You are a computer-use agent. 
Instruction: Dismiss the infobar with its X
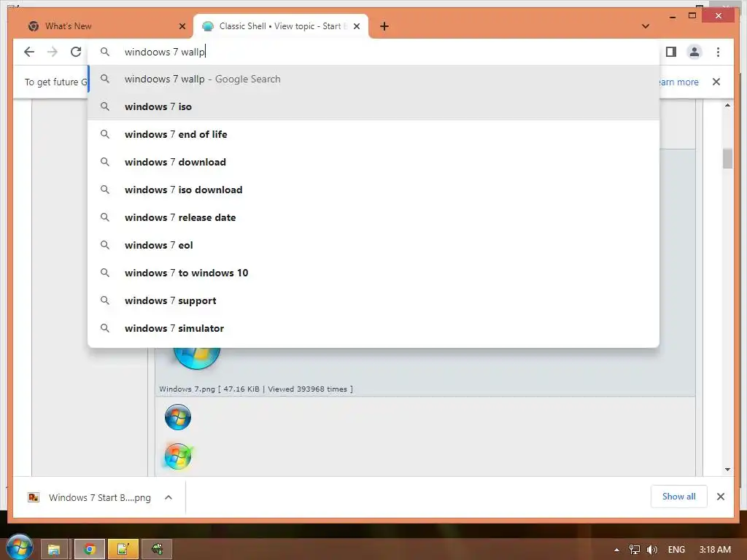[x=716, y=82]
